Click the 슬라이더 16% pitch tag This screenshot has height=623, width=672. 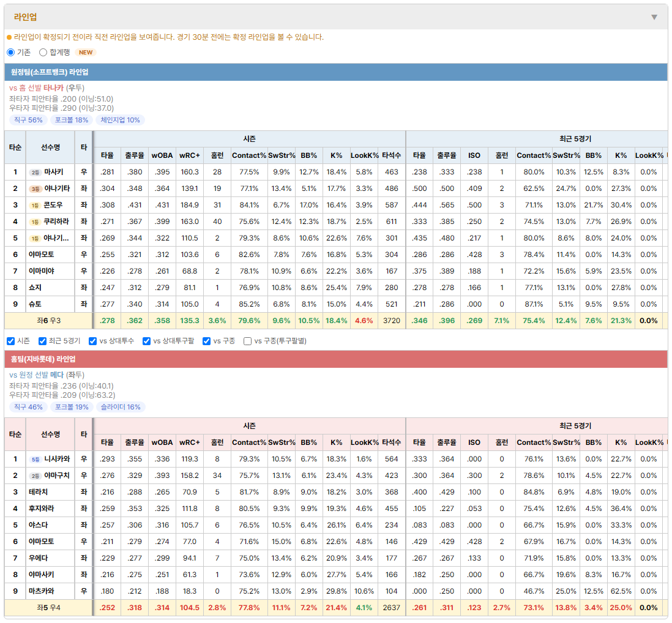(121, 407)
